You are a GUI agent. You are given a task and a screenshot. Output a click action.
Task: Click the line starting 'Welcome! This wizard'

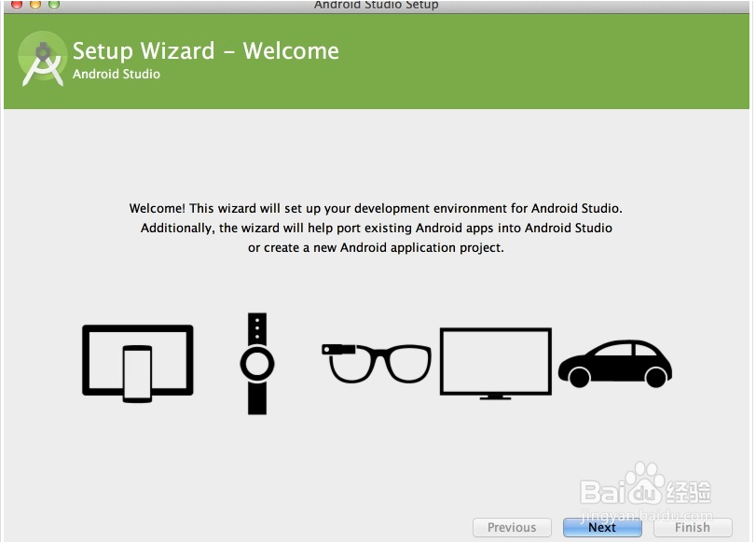[376, 208]
